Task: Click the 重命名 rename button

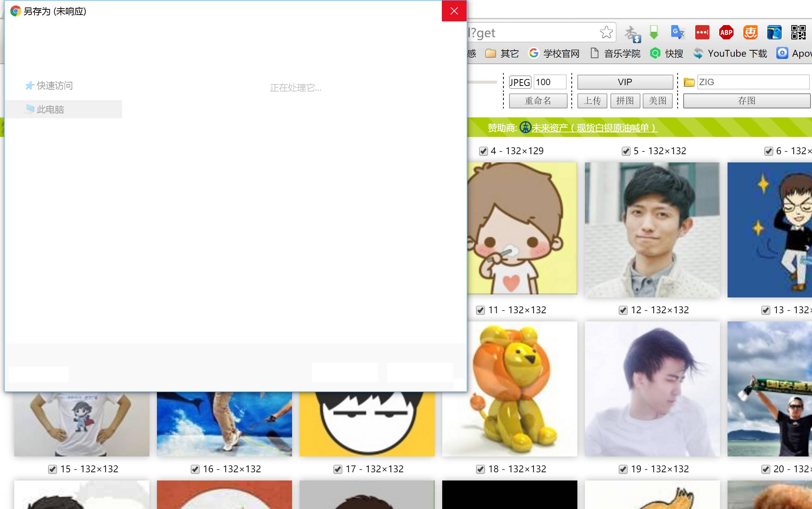Action: click(538, 101)
